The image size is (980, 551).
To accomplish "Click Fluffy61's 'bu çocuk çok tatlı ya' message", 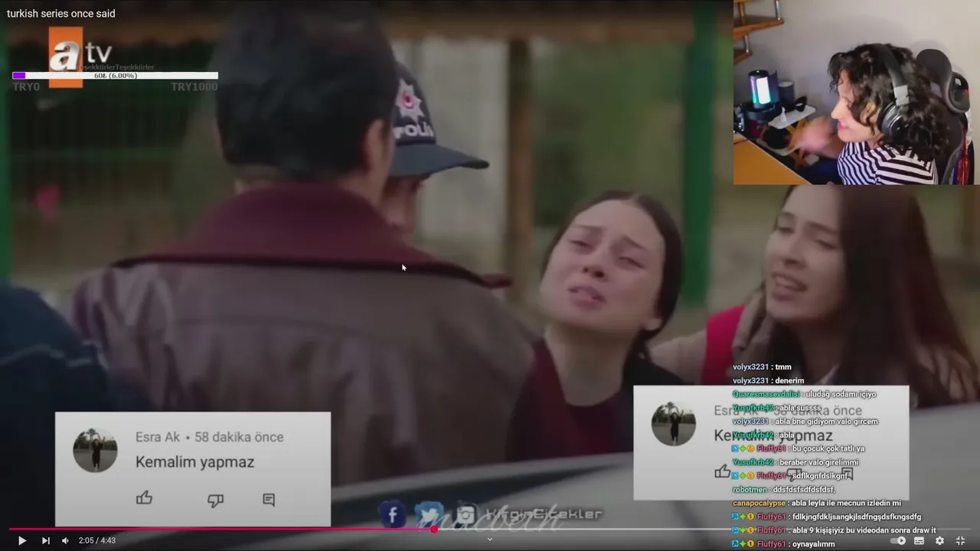I will point(799,448).
